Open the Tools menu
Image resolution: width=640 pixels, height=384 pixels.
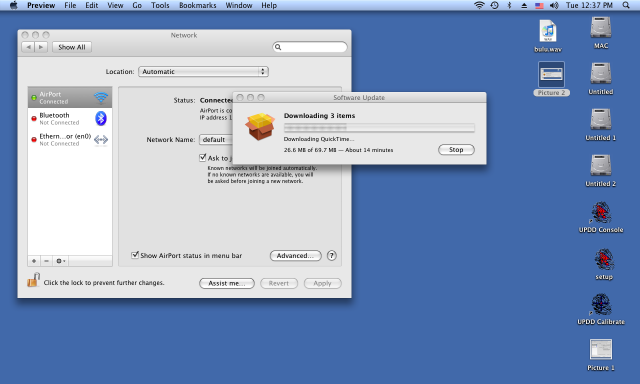160,5
